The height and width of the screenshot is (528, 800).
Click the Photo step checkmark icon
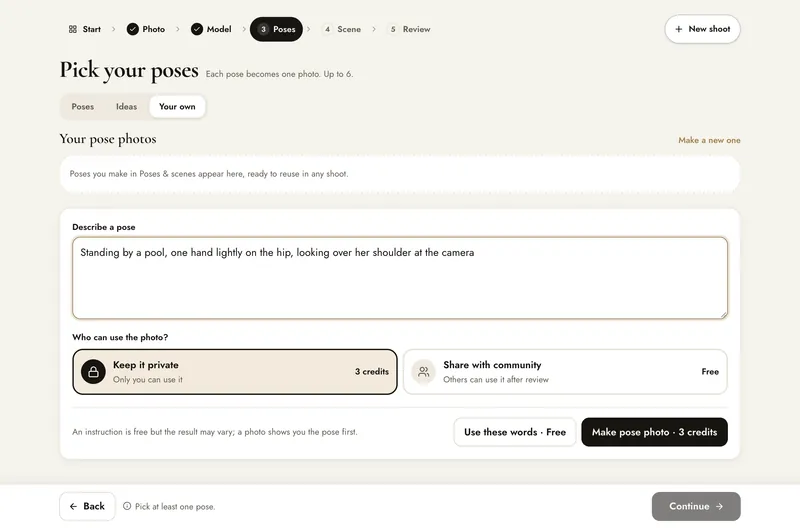133,29
